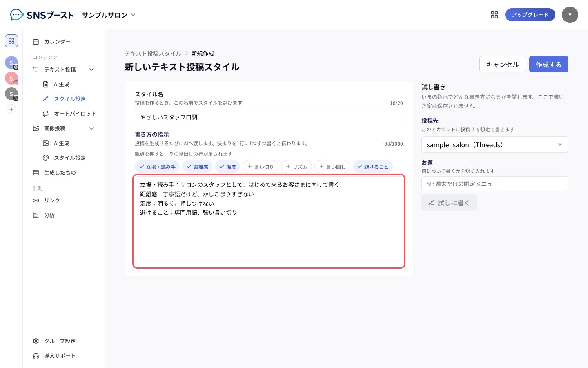Open AI生成 under テキスト投稿
The width and height of the screenshot is (588, 368).
[x=69, y=84]
